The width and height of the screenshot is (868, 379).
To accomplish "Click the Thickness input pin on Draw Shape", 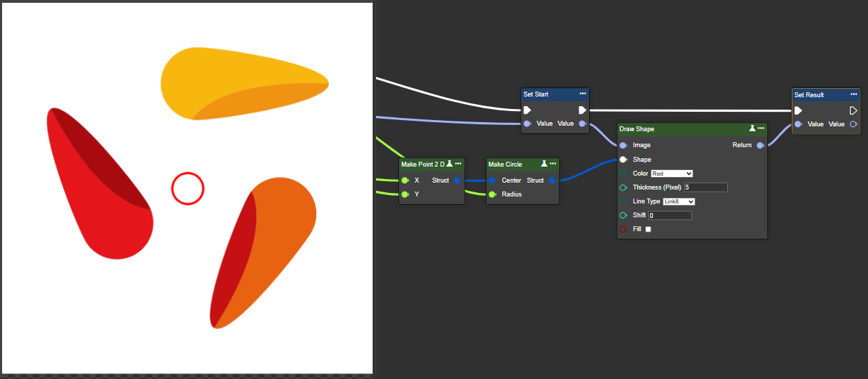I will [623, 187].
